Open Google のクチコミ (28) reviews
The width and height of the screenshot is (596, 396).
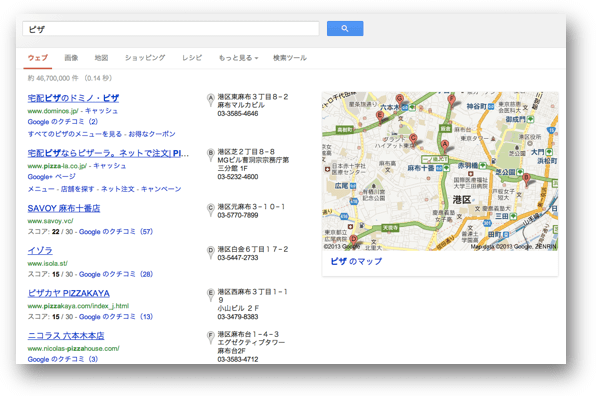click(116, 274)
